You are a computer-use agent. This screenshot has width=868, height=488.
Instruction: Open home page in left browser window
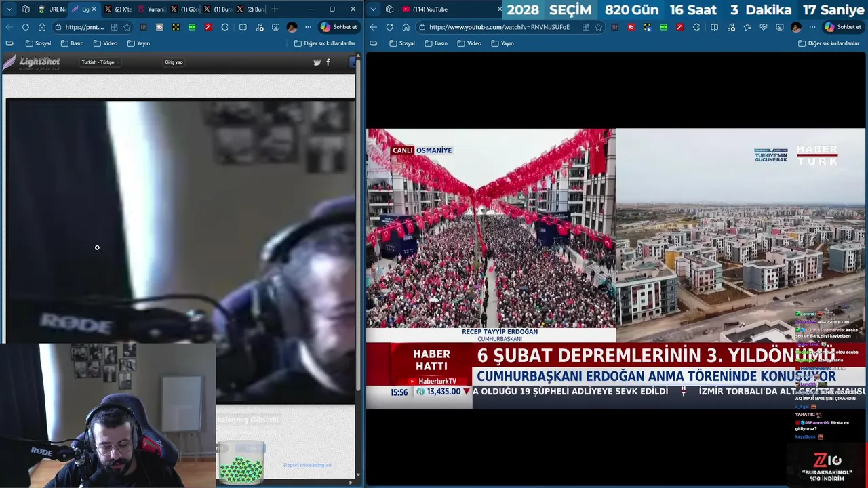pyautogui.click(x=42, y=27)
